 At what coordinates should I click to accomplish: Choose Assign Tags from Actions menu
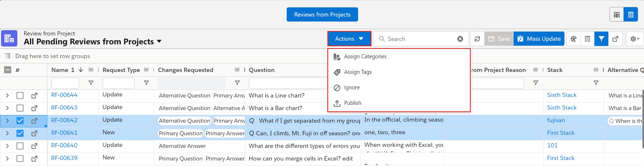click(399, 72)
